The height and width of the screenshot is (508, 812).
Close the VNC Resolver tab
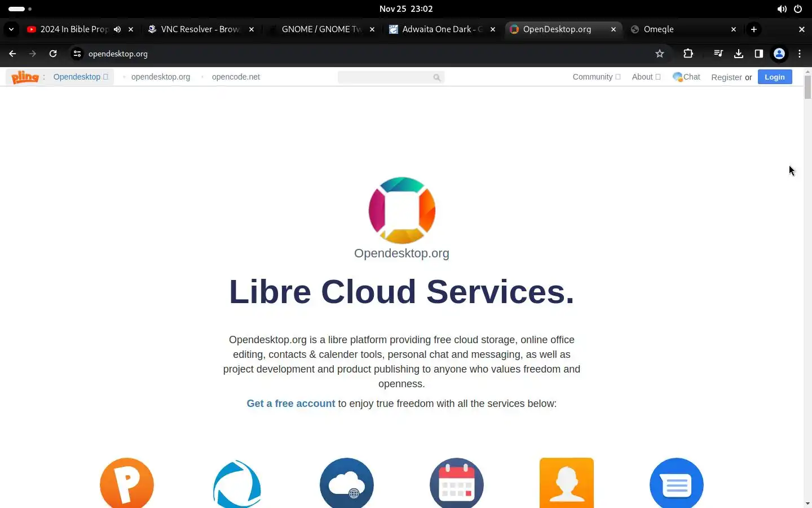pos(251,29)
